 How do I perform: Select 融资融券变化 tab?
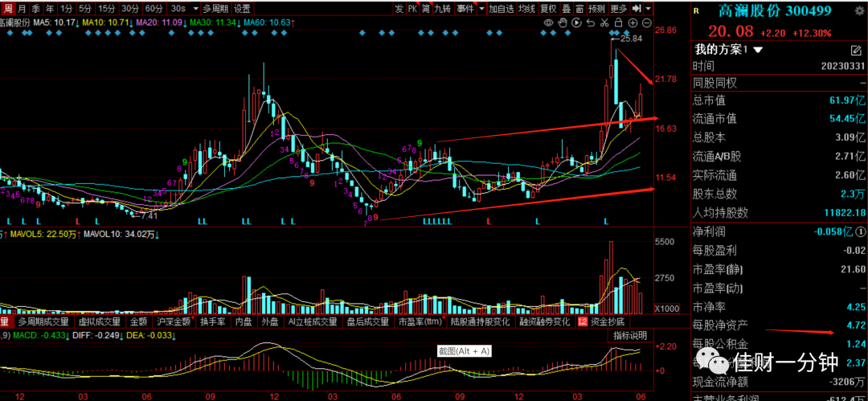point(544,321)
